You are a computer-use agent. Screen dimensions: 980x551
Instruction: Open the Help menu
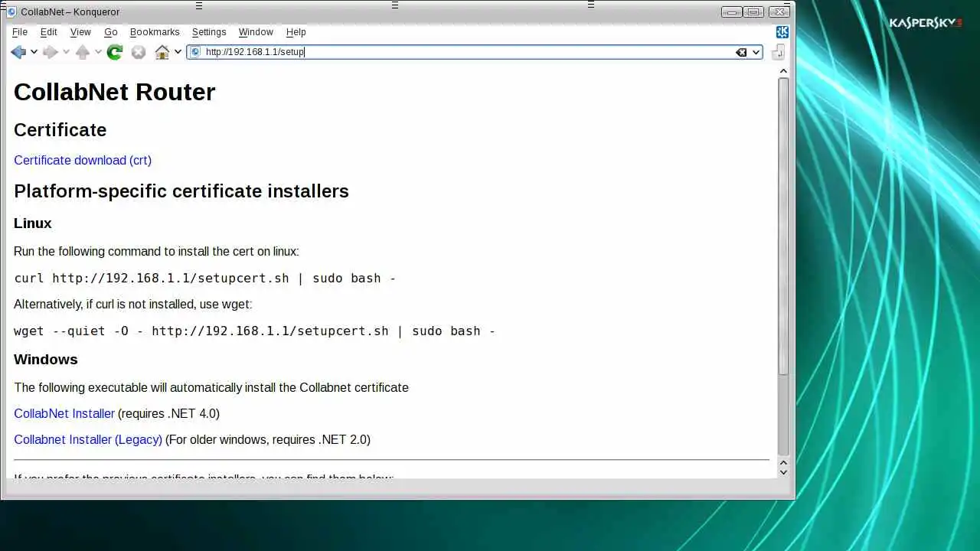[x=296, y=32]
